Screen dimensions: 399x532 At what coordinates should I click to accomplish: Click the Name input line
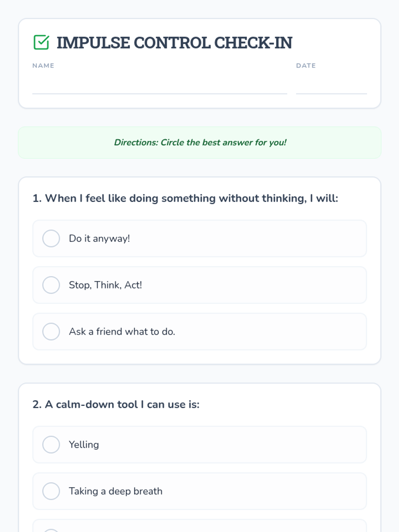pos(160,86)
